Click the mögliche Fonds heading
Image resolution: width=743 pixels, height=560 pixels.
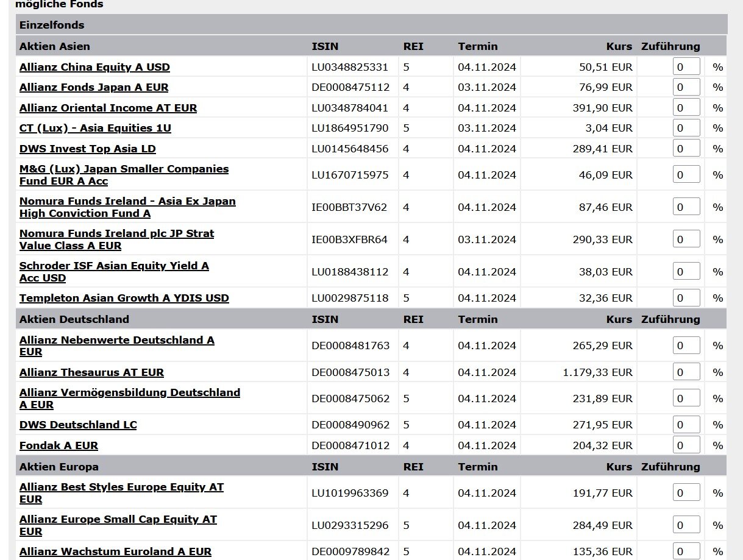(x=59, y=4)
